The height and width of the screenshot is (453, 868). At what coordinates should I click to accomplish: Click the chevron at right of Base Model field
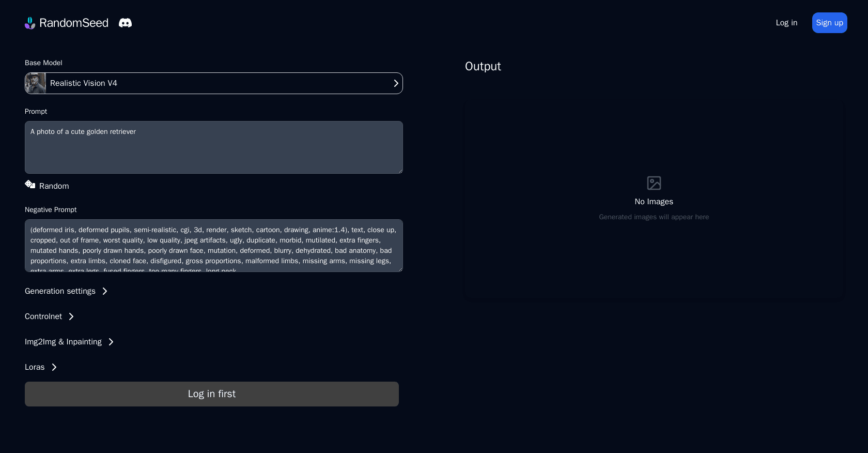(396, 83)
